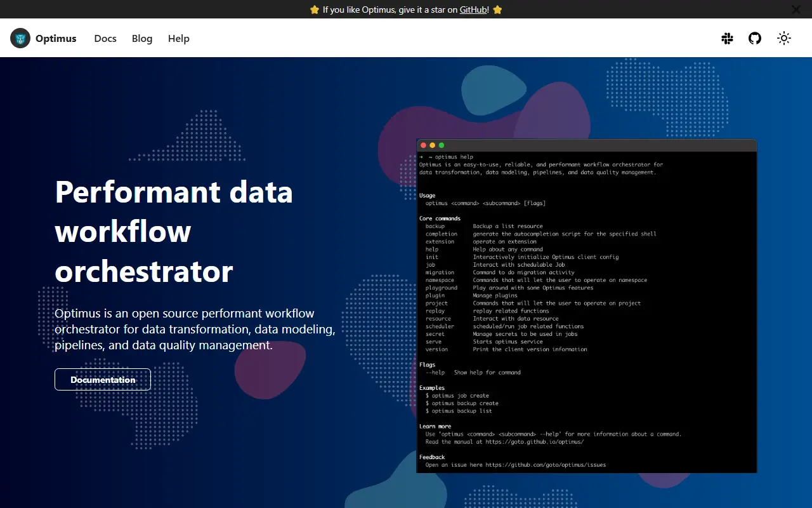
Task: Click the 'Feedback' heading in terminal image
Action: (432, 457)
